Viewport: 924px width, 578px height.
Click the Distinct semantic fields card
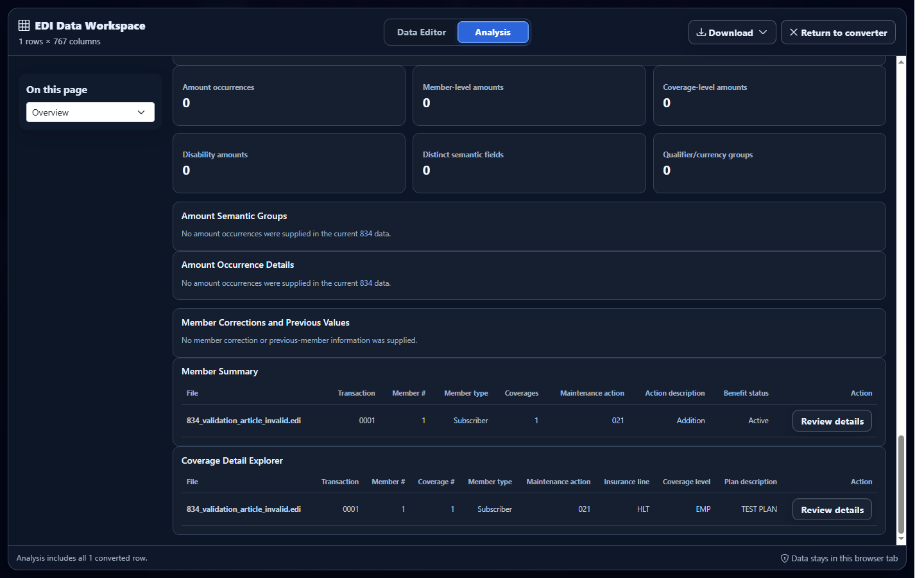tap(529, 163)
